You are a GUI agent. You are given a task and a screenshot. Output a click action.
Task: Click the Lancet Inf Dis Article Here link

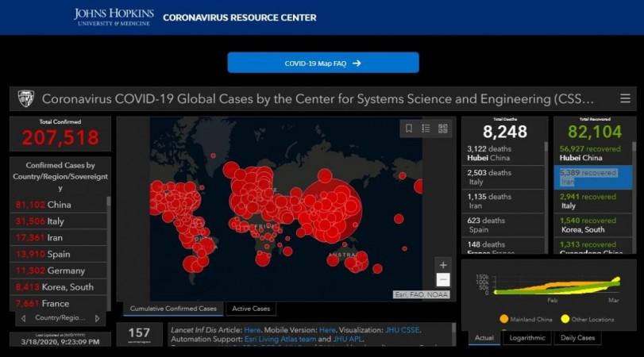[253, 330]
